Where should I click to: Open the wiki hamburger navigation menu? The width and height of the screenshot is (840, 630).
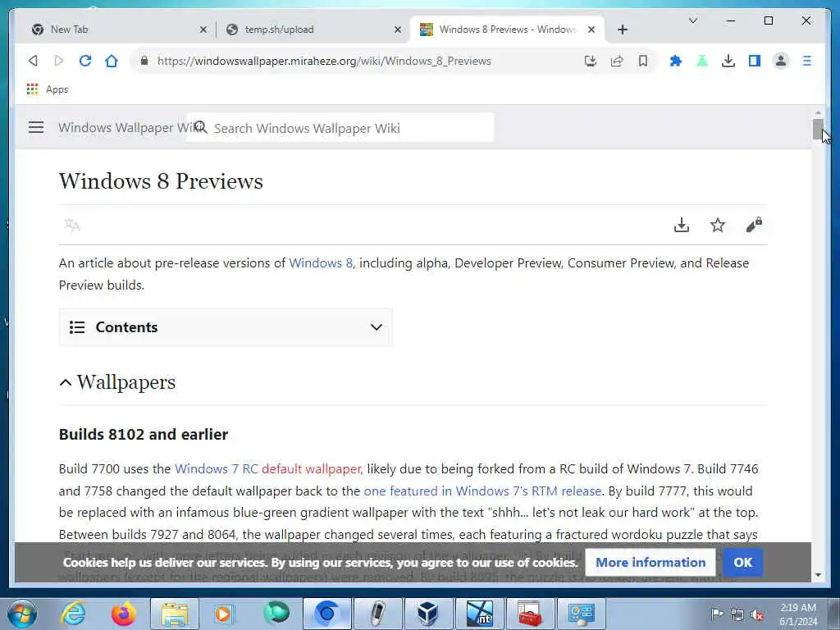click(x=36, y=127)
